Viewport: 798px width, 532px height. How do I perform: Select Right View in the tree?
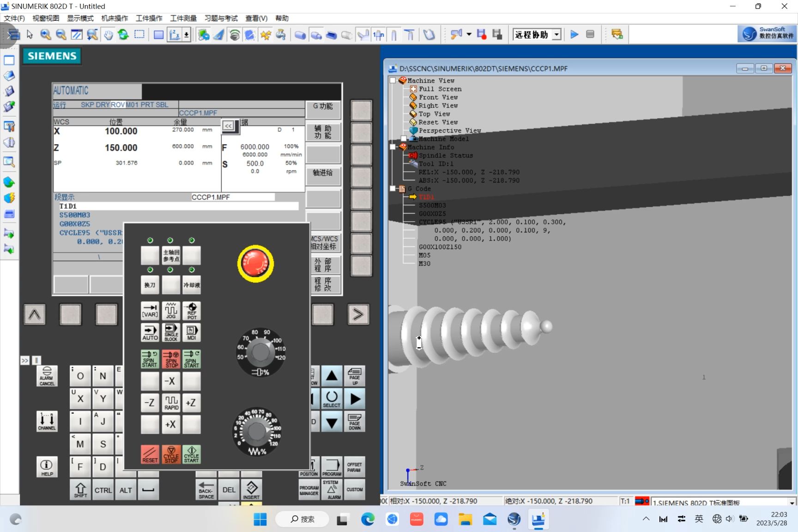click(x=438, y=105)
